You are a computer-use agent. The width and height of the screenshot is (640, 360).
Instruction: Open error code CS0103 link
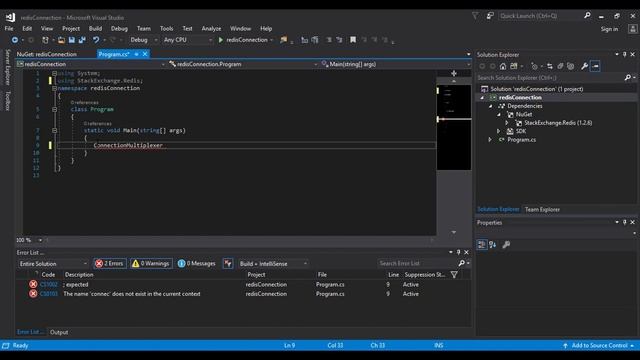(x=49, y=294)
